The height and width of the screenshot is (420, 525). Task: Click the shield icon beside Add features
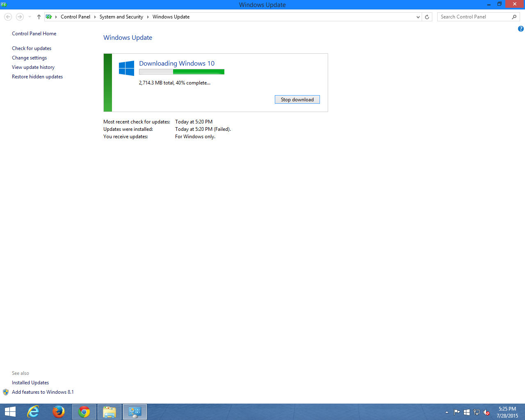click(6, 392)
